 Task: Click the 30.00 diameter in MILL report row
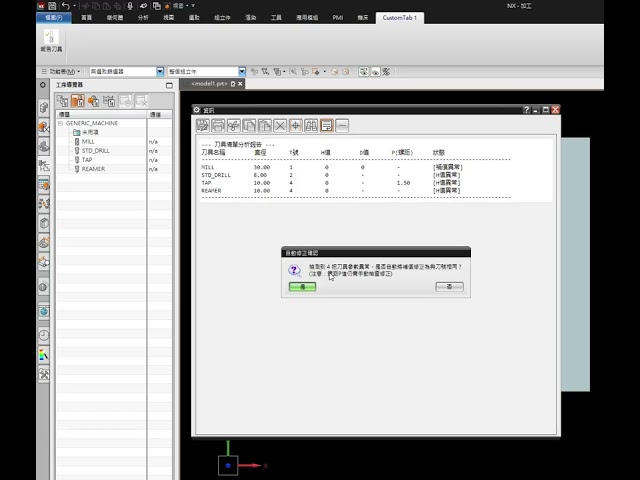tap(262, 167)
